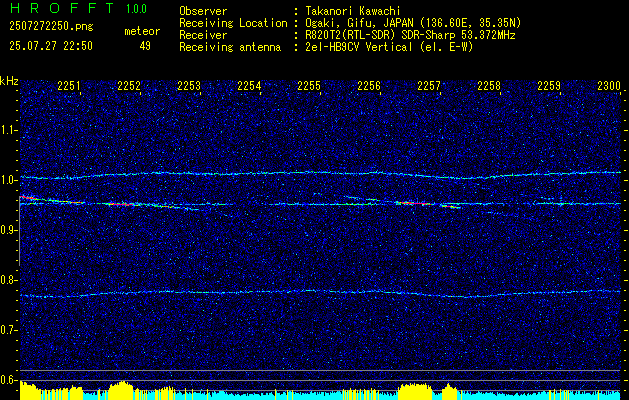Click the 0.7 kHz axis label
Viewport: 629px width, 400px height.
point(9,330)
